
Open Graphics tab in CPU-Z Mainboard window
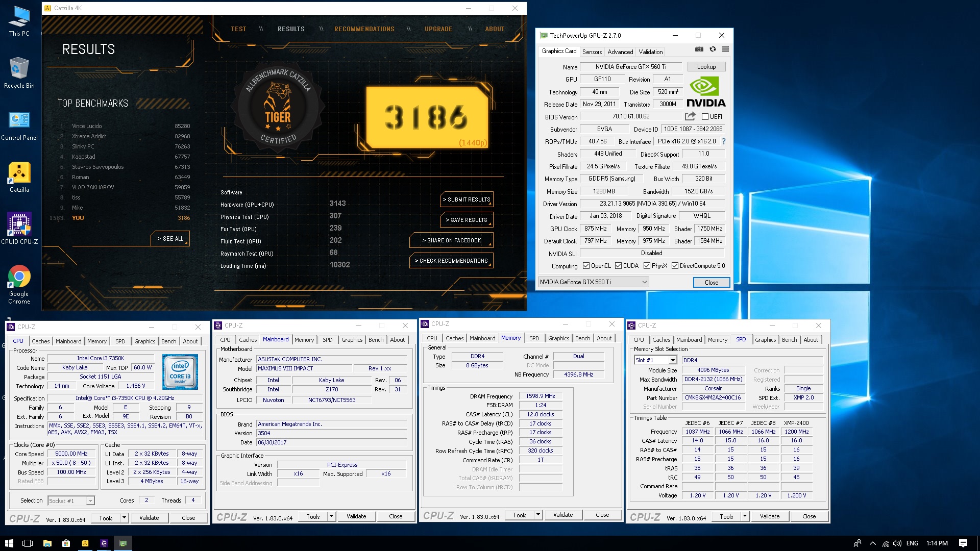point(352,340)
